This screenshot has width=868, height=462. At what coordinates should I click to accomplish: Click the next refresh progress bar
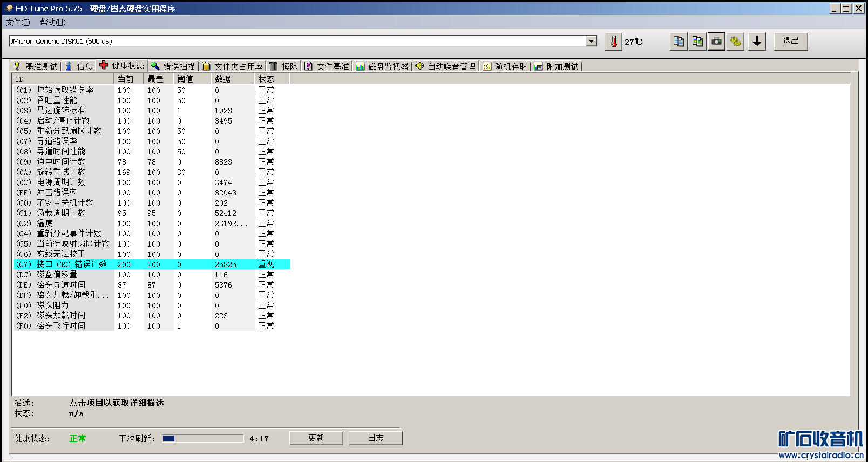(203, 439)
